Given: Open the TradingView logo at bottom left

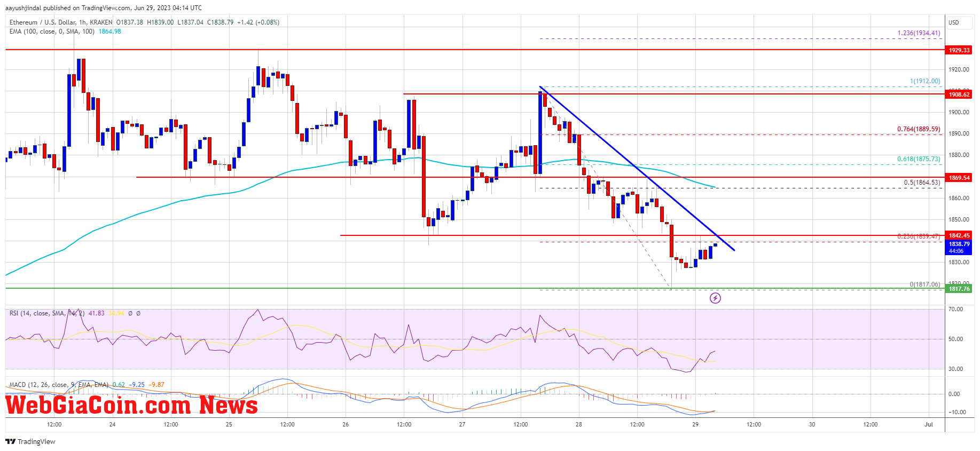Looking at the screenshot, I should pos(30,441).
